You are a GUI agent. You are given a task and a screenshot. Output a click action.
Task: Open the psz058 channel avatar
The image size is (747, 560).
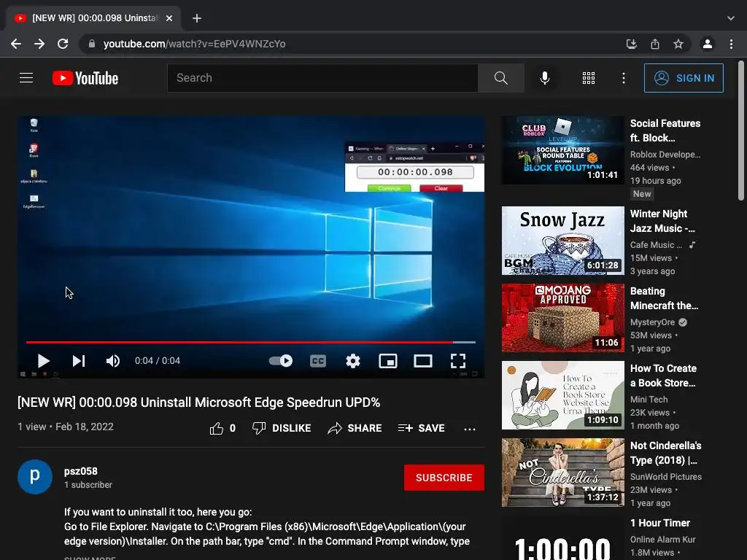click(35, 477)
